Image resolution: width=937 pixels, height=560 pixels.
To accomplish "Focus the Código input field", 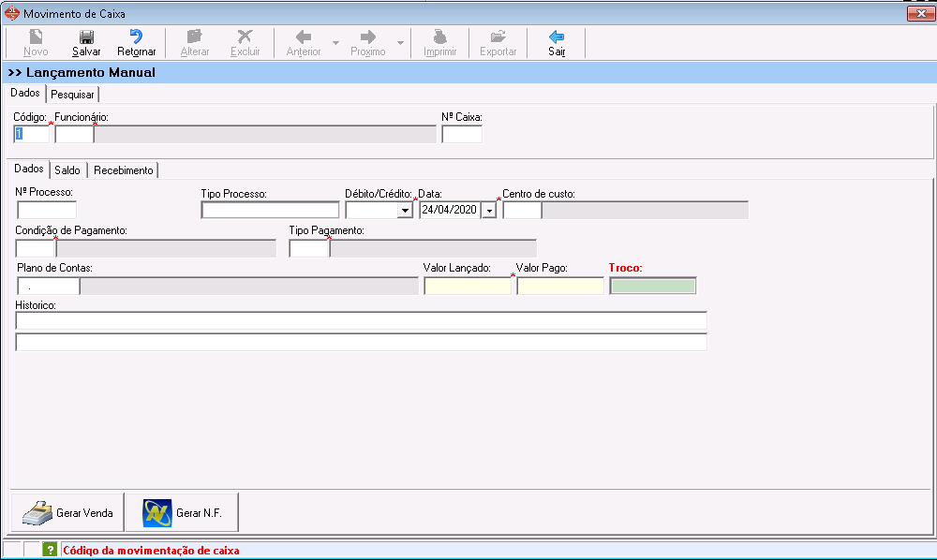I will point(32,134).
